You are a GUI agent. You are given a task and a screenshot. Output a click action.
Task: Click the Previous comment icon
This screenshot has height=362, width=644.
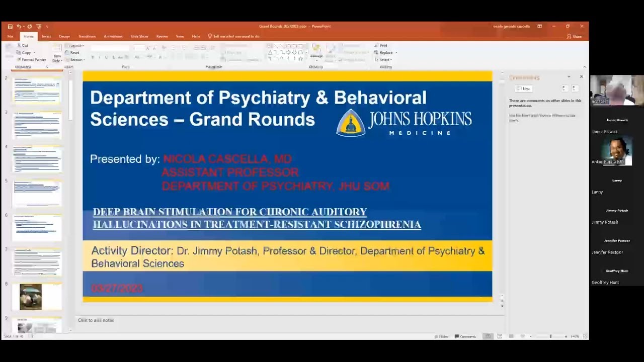coord(564,88)
